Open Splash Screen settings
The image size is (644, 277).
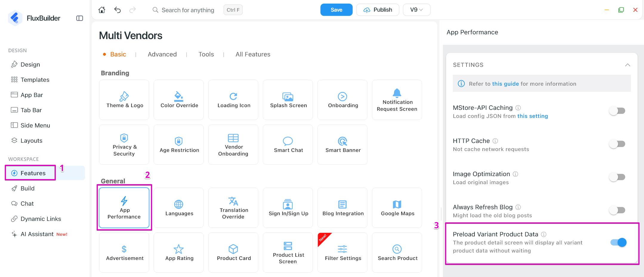[x=288, y=100]
